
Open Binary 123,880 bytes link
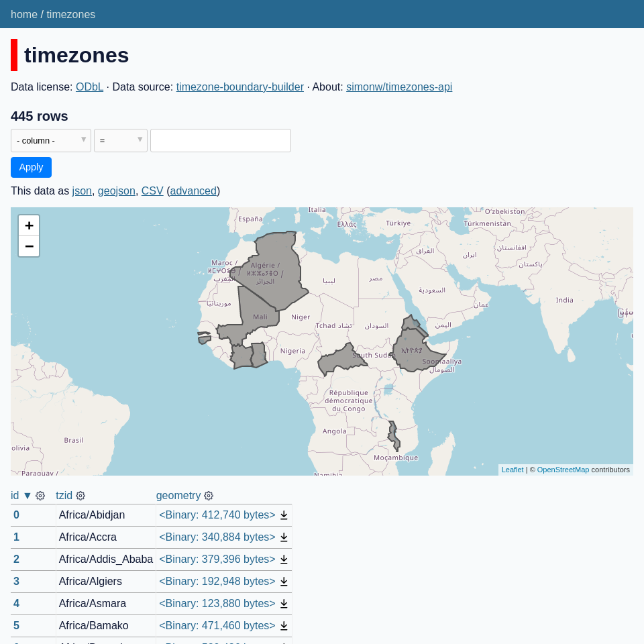[217, 604]
